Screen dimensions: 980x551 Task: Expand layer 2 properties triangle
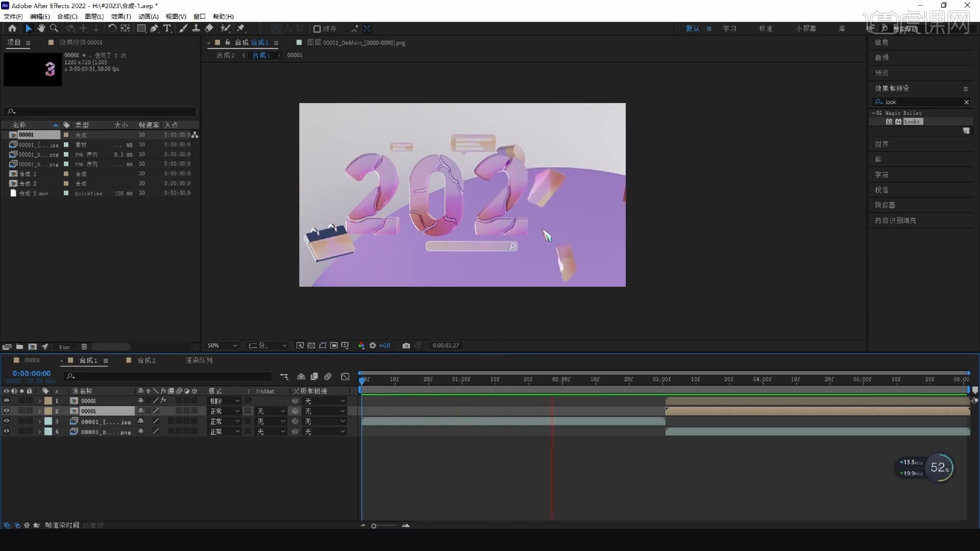[x=39, y=411]
